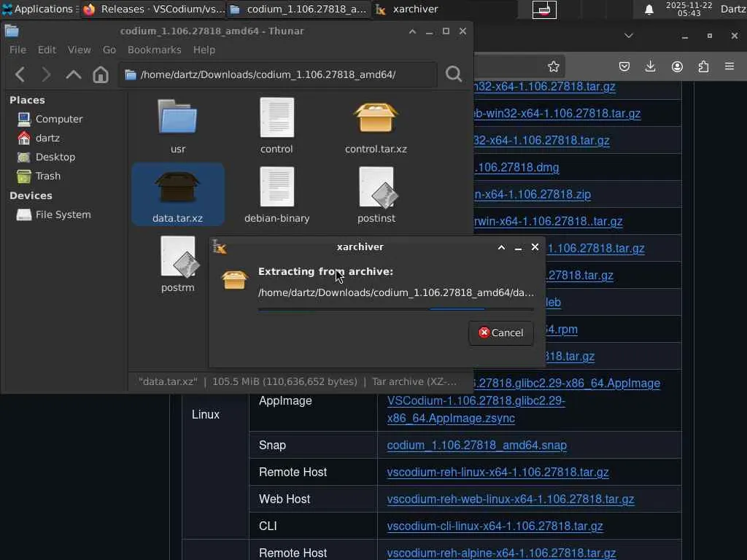Select the data.tar.xz archive

[178, 195]
